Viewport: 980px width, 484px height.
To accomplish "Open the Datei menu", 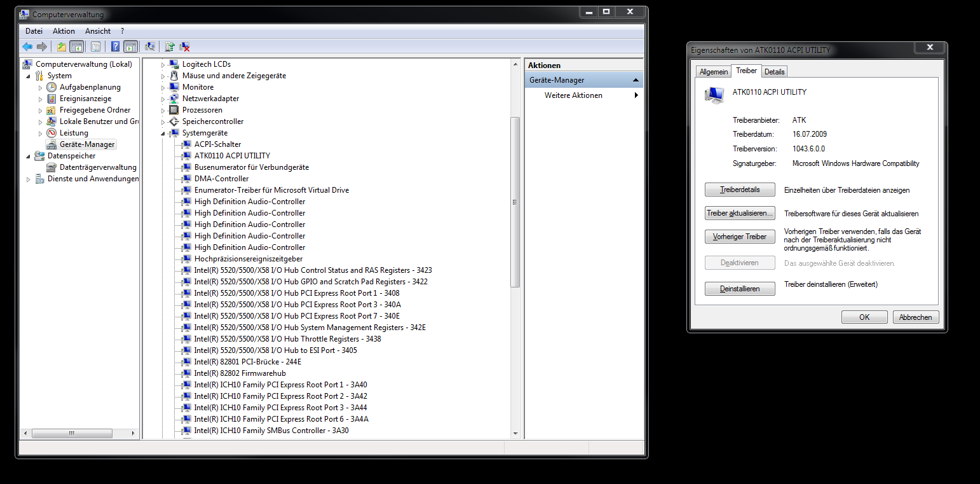I will pos(34,31).
